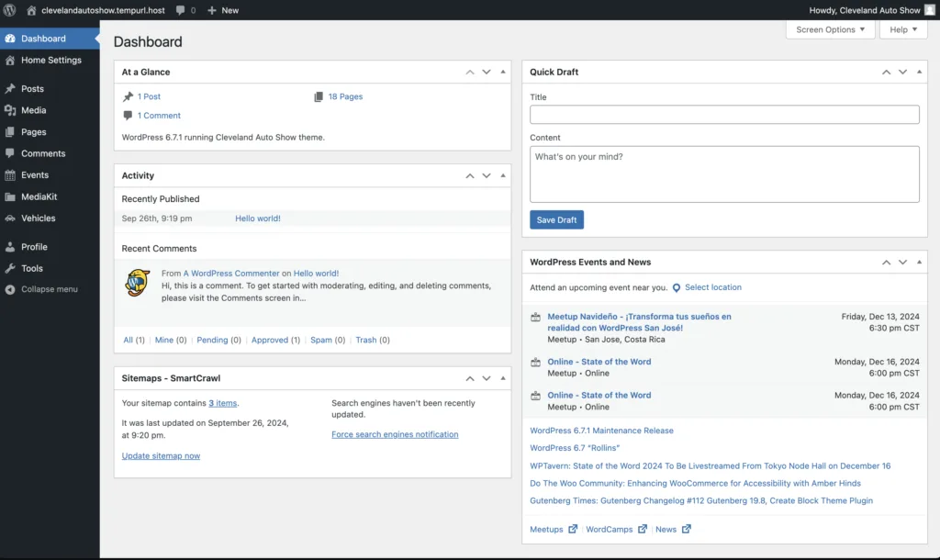Collapse the At a Glance panel
The width and height of the screenshot is (940, 560).
tap(503, 72)
